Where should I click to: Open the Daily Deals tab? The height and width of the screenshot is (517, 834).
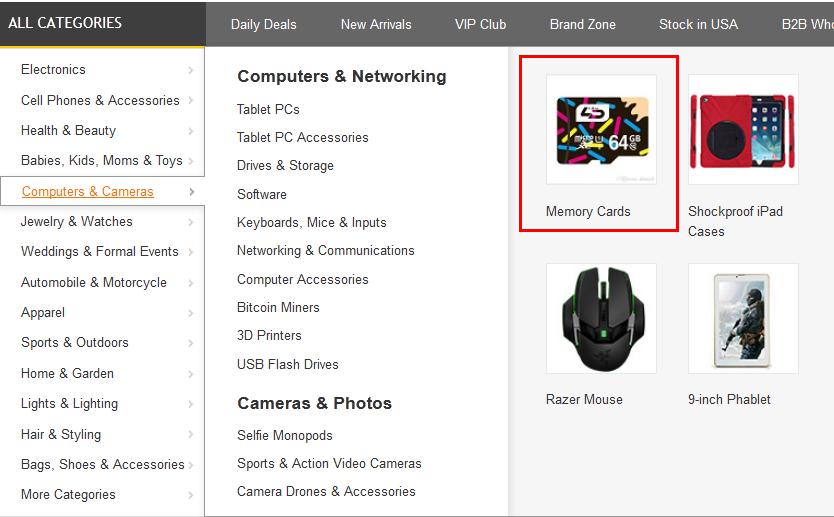coord(263,24)
